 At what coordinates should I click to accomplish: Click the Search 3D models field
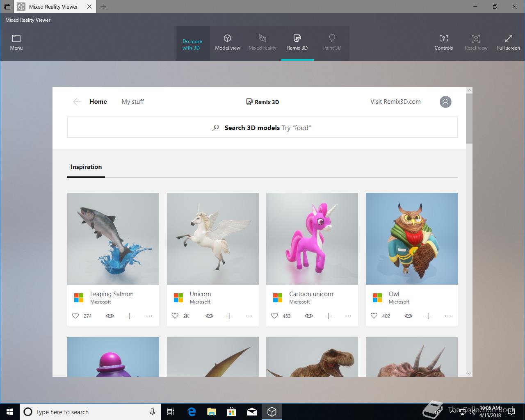tap(262, 127)
